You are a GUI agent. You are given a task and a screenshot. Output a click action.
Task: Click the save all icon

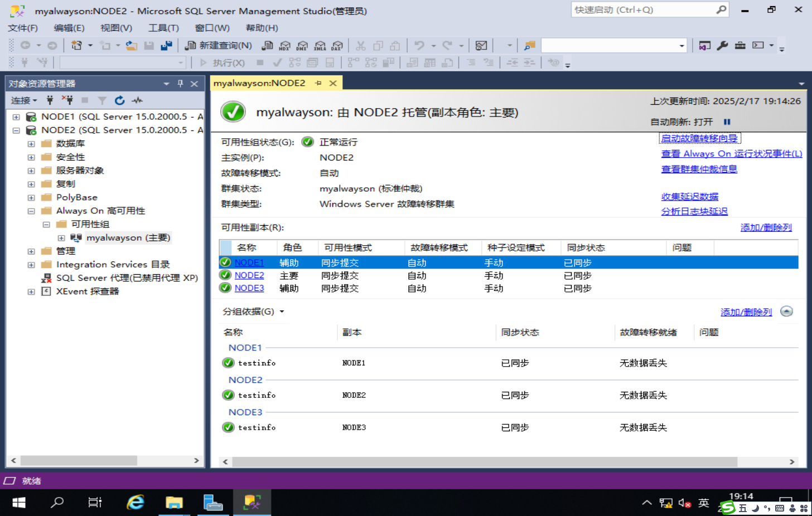tap(166, 46)
